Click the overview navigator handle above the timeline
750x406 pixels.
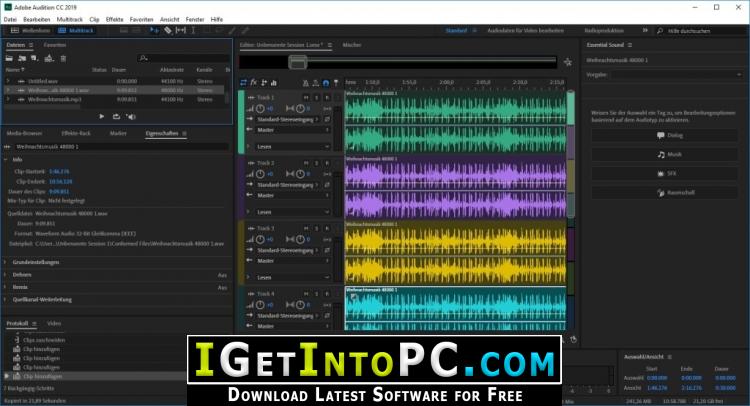(x=298, y=62)
